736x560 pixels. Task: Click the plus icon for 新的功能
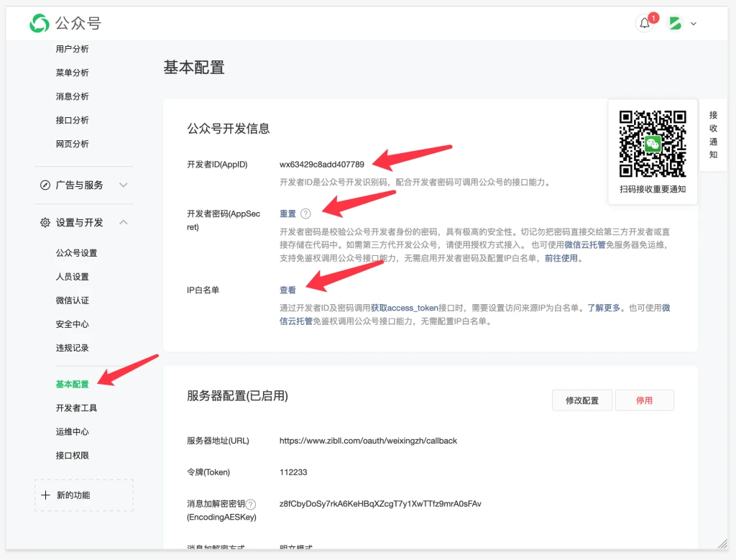click(x=45, y=495)
